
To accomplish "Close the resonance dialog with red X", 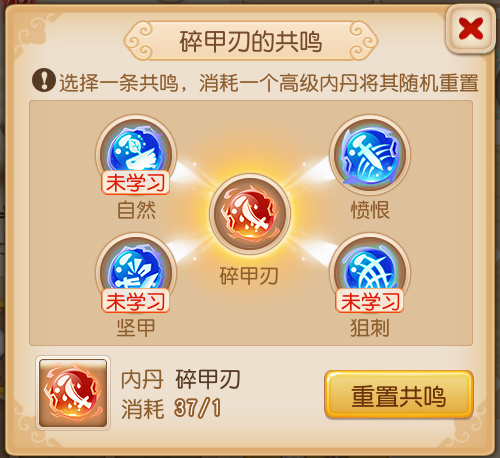I will pos(471,29).
